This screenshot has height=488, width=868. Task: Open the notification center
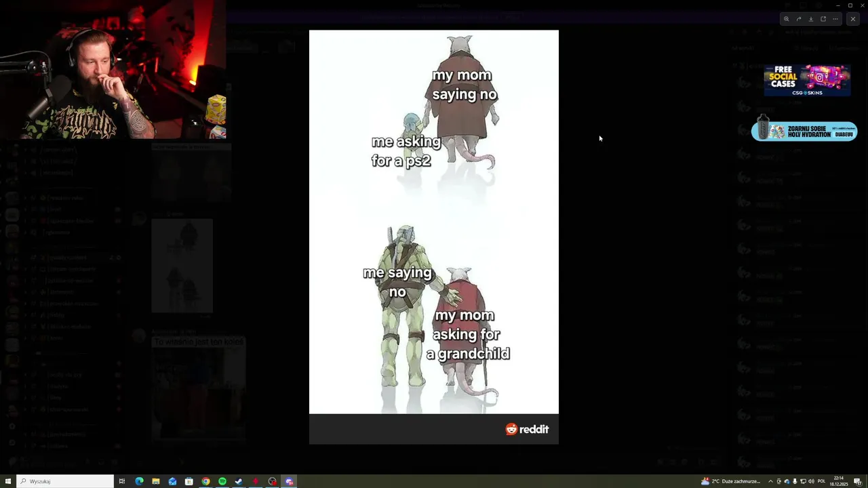pyautogui.click(x=857, y=481)
